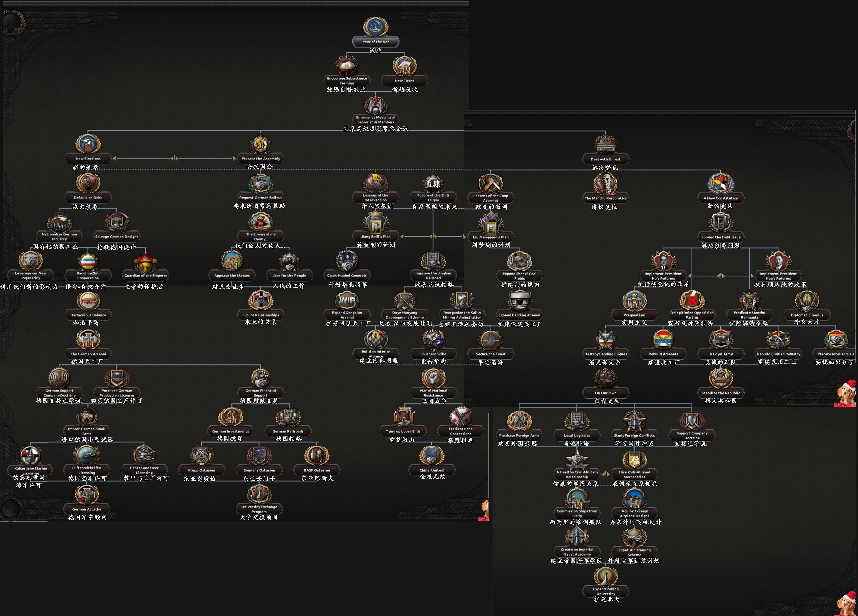Click The German Arsenal label
Screen dimensions: 858x616
(88, 354)
